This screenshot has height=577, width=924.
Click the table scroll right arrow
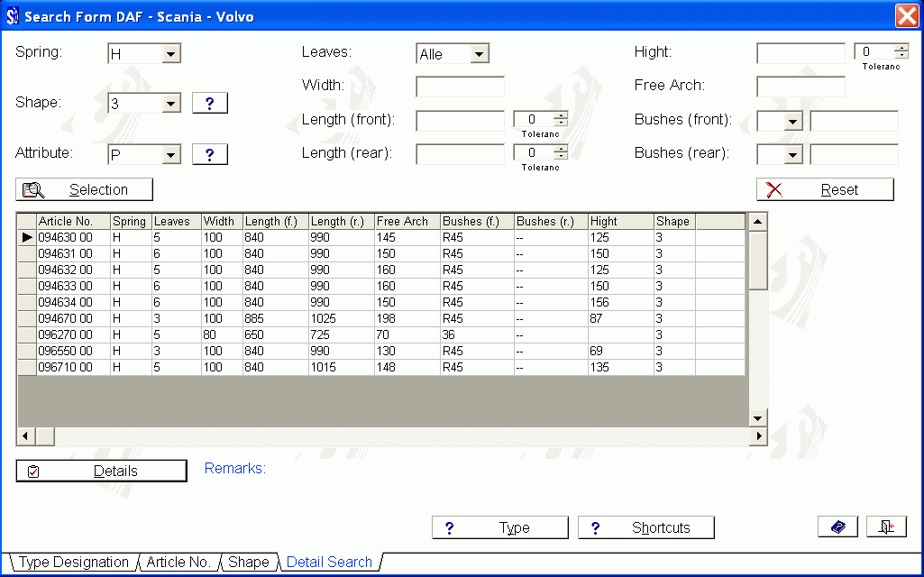pos(758,436)
